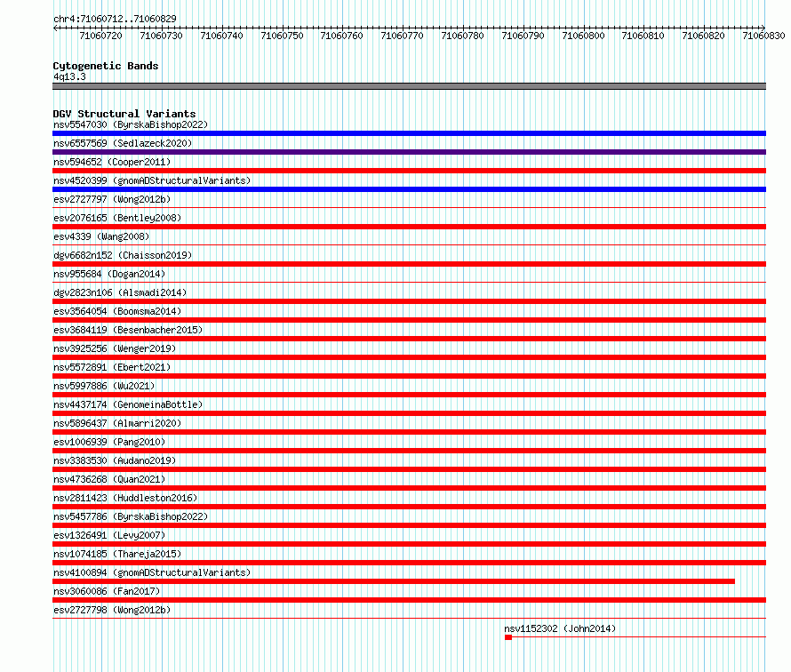
Task: Open nsv1074185 (Thareja2015) variant
Action: (x=117, y=554)
